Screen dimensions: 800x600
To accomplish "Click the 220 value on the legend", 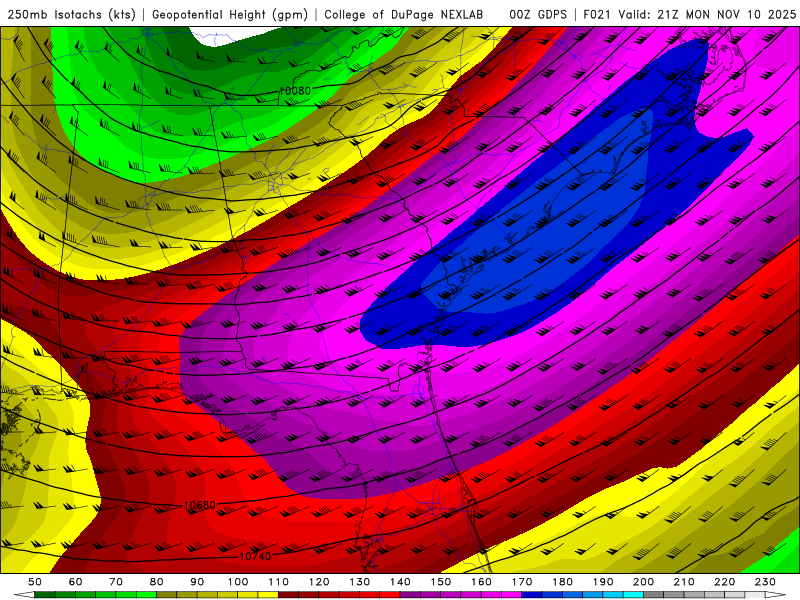I will (x=724, y=582).
